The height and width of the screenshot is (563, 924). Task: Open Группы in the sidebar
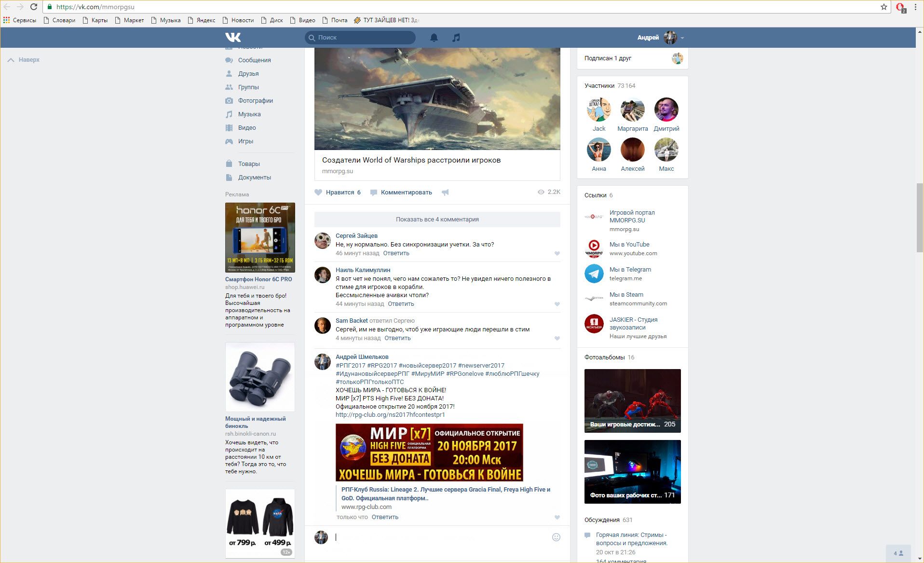pyautogui.click(x=248, y=87)
